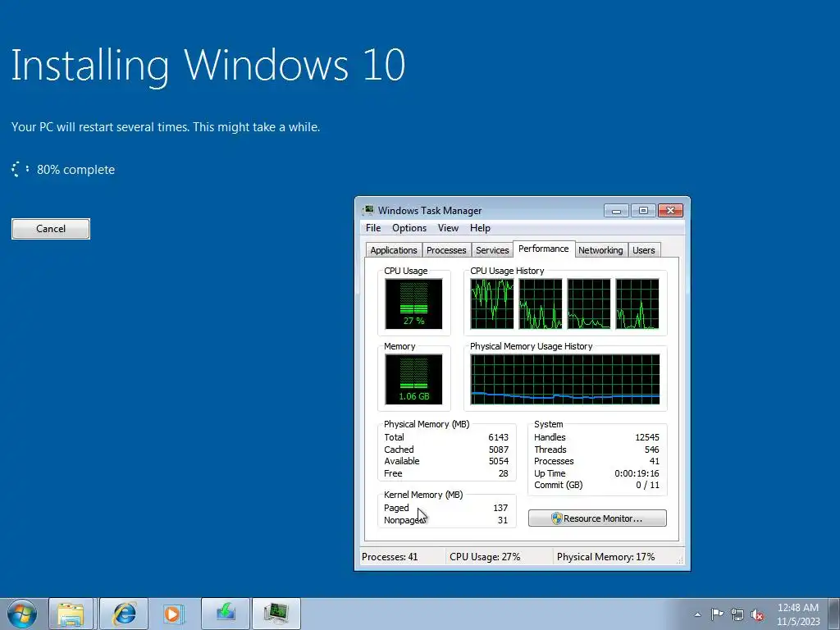Minimize the Task Manager window
The image size is (840, 630).
pos(616,211)
